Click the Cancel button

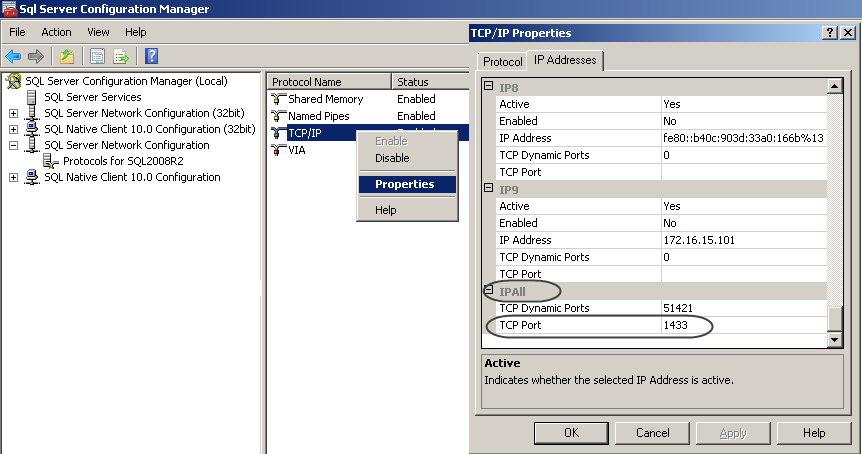pyautogui.click(x=653, y=433)
